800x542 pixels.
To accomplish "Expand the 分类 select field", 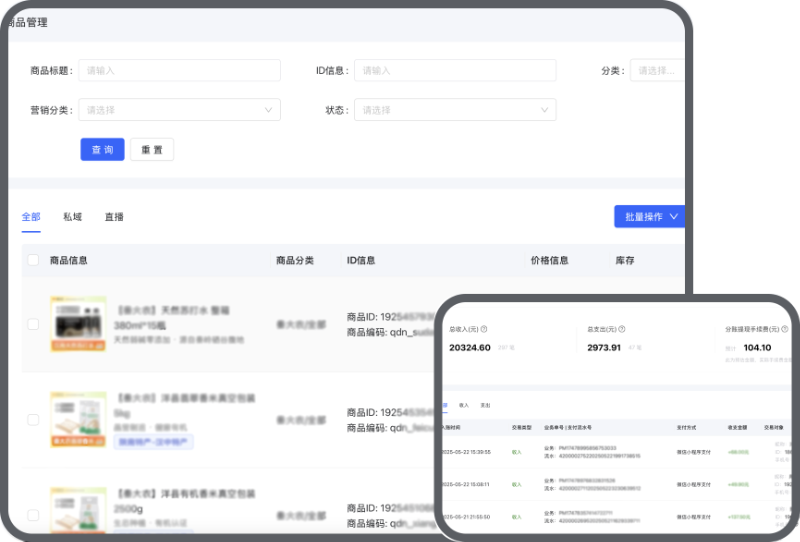I will (x=657, y=70).
